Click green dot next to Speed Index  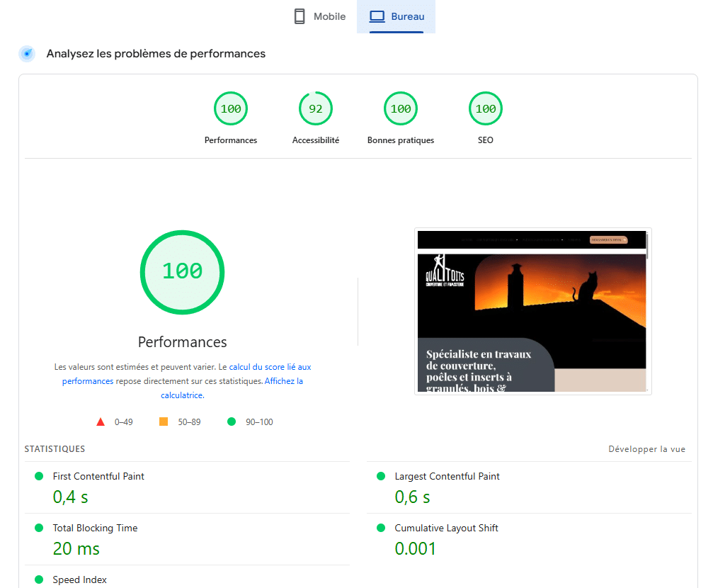pyautogui.click(x=39, y=579)
